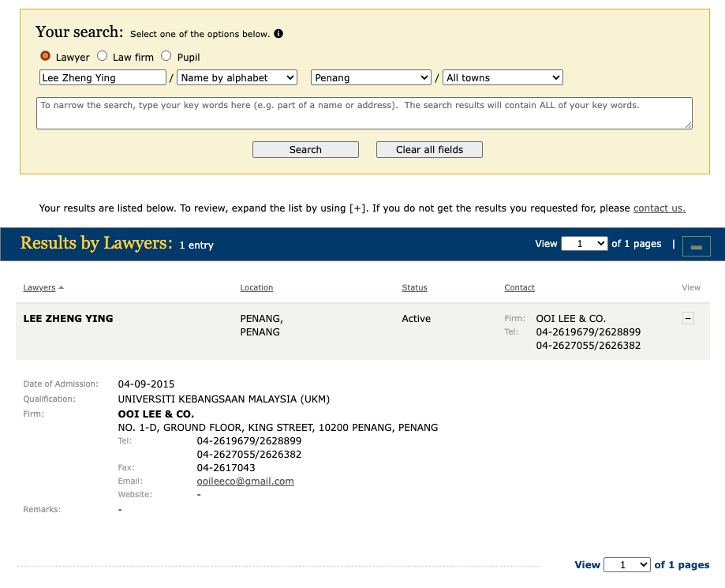The width and height of the screenshot is (725, 588).
Task: Click the Lee Zheng Ying name input field
Action: (103, 77)
